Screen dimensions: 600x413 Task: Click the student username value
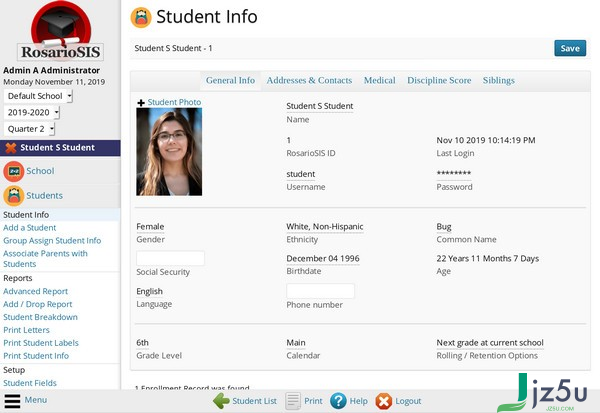click(x=301, y=174)
